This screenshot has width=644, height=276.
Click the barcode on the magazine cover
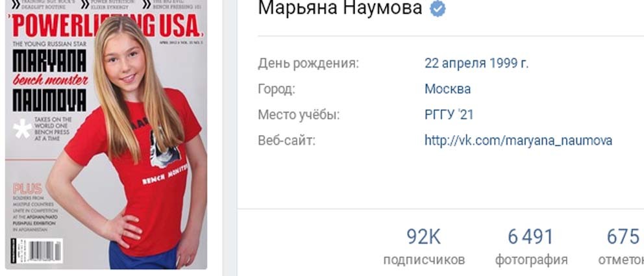coord(44,251)
